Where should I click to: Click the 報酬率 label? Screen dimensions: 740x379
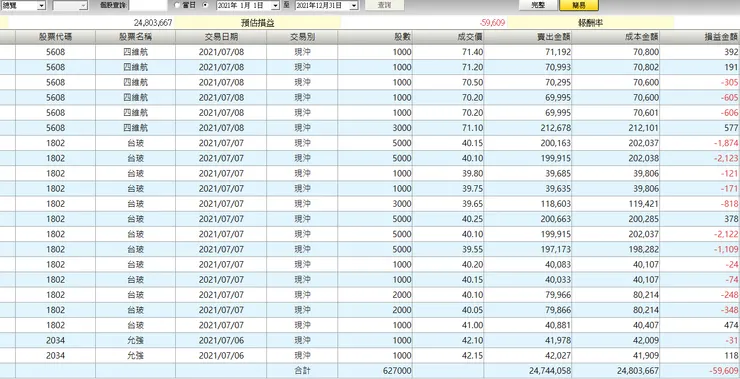591,23
